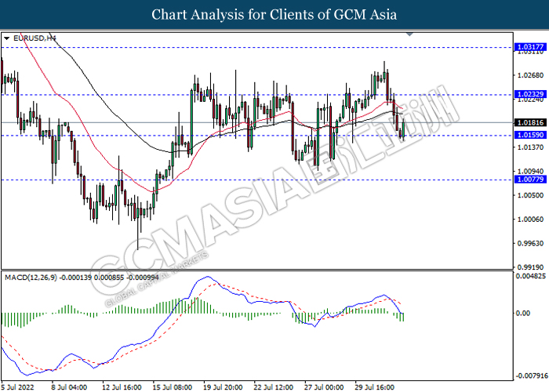Screen dimensions: 549x392
Task: Click the 29 Jul 16:00 time label
Action: click(x=374, y=387)
